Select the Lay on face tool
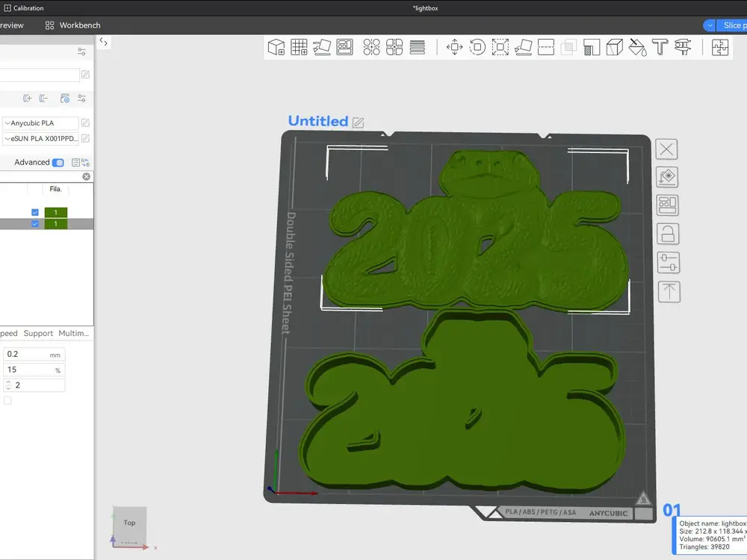 tap(523, 47)
